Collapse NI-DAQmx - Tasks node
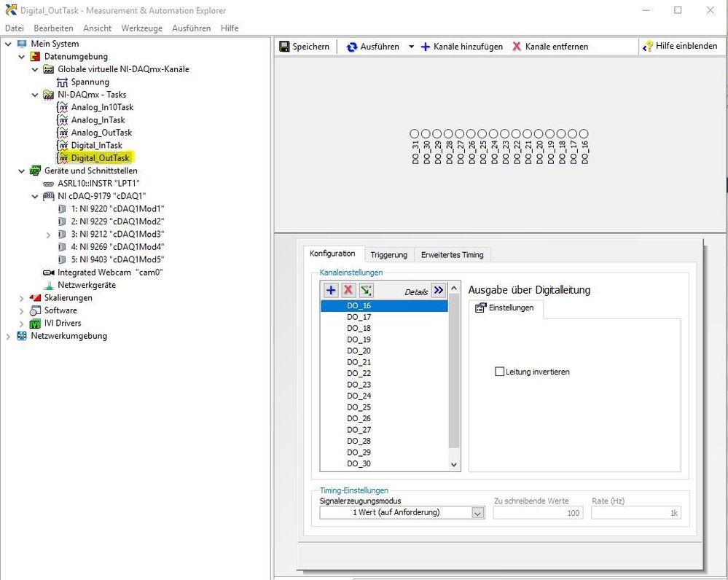 coord(35,95)
